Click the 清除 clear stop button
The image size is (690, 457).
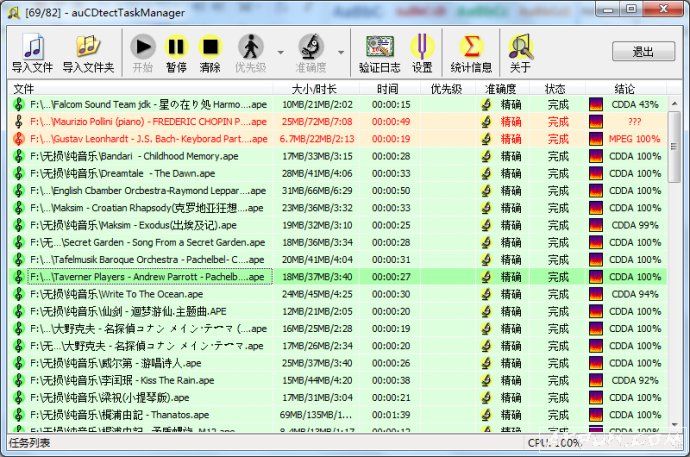pyautogui.click(x=210, y=47)
